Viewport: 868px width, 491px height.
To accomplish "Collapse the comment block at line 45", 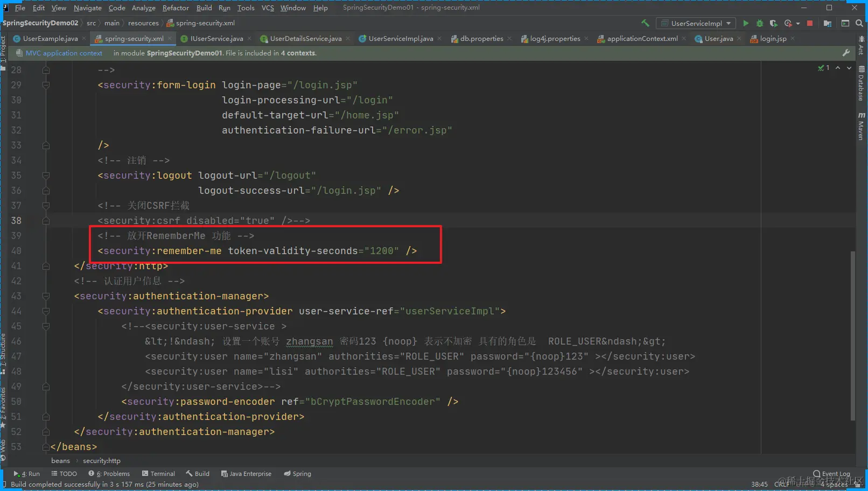I will pos(46,326).
